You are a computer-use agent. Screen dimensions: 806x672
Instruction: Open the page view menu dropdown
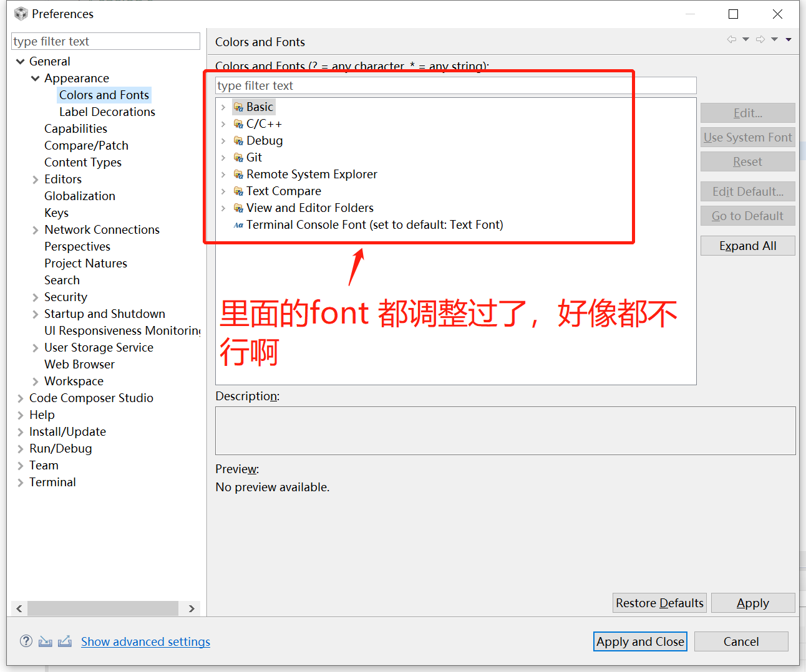[789, 39]
